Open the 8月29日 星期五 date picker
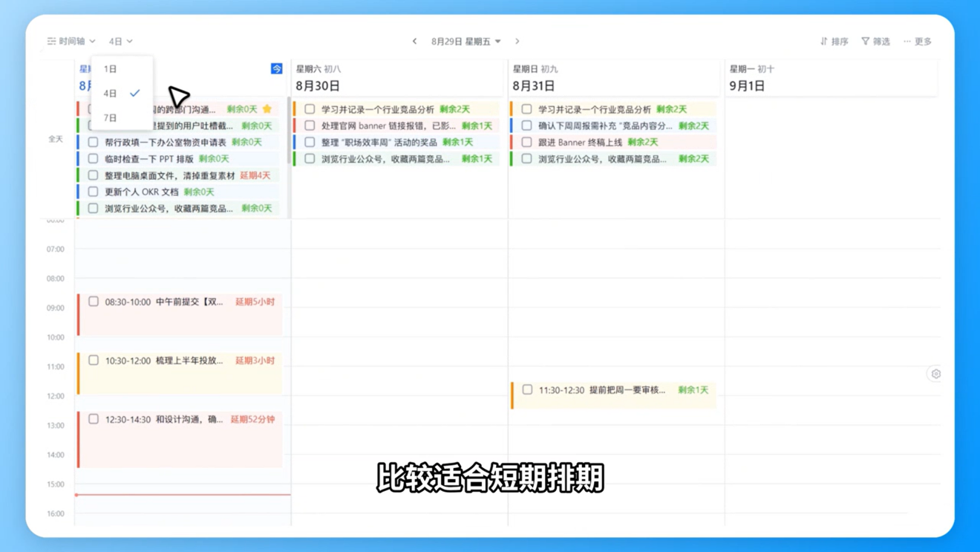This screenshot has width=980, height=552. (x=466, y=42)
